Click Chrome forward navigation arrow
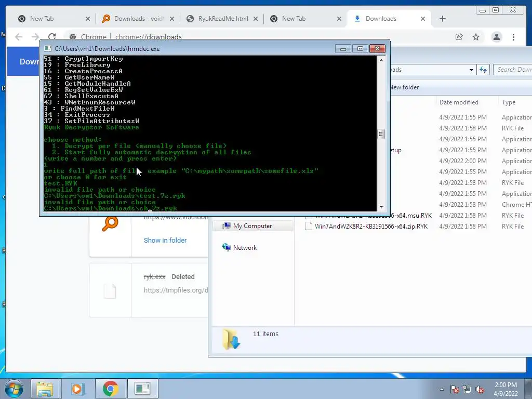 (35, 37)
